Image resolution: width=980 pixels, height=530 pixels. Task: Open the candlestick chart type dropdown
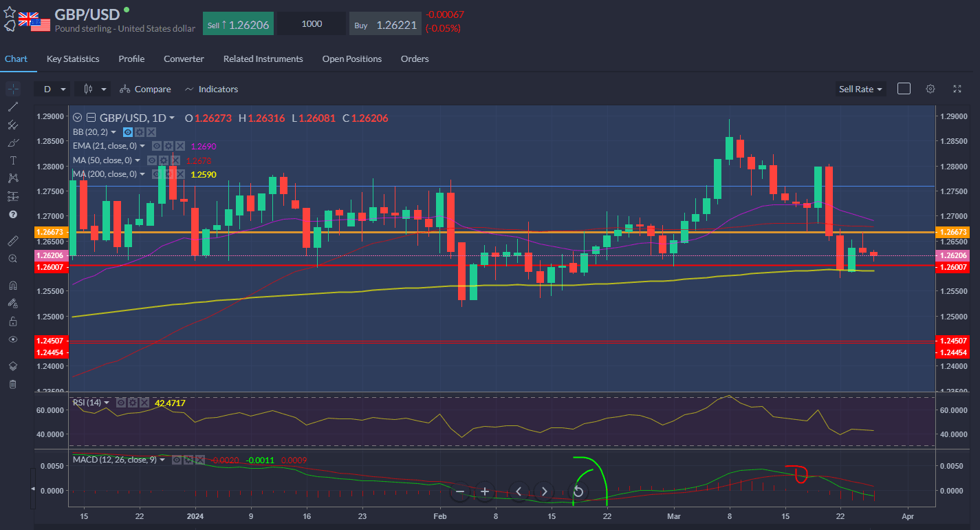point(93,89)
